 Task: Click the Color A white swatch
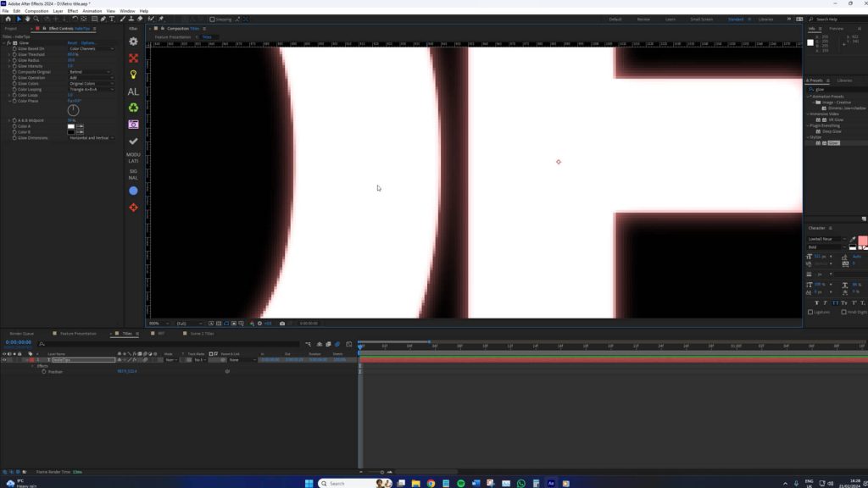71,126
